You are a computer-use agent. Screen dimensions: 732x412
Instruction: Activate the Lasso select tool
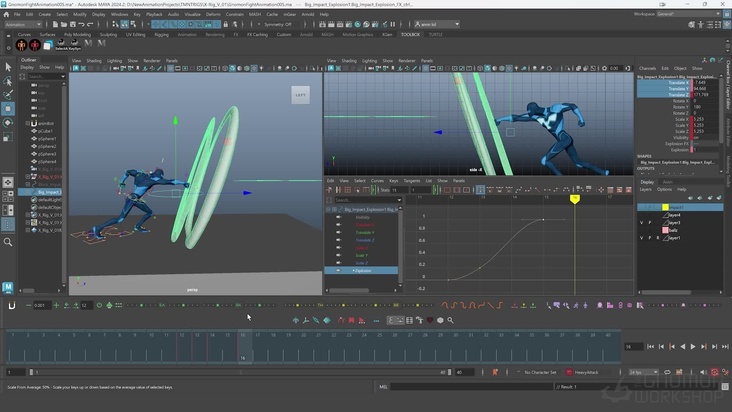pos(8,81)
